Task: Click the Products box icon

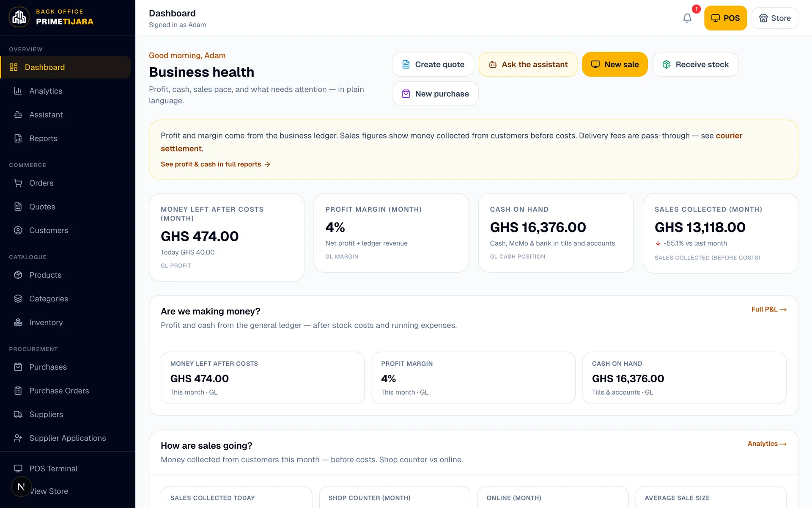Action: [18, 275]
